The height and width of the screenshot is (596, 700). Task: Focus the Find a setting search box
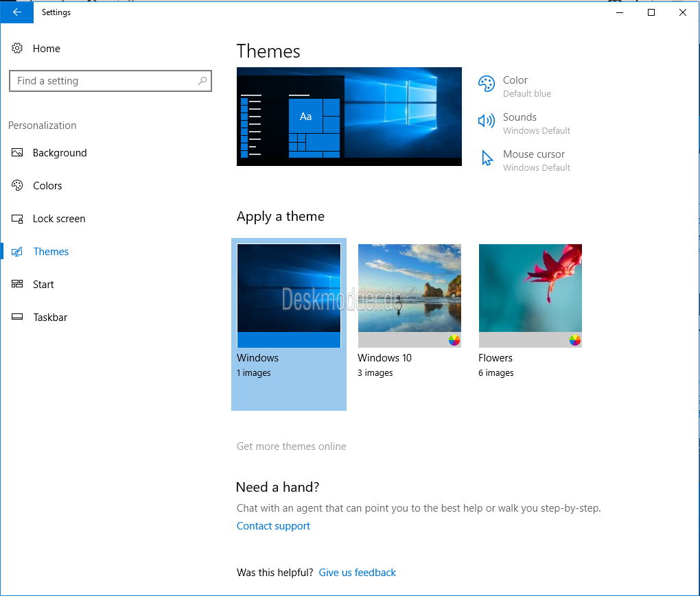(x=110, y=81)
